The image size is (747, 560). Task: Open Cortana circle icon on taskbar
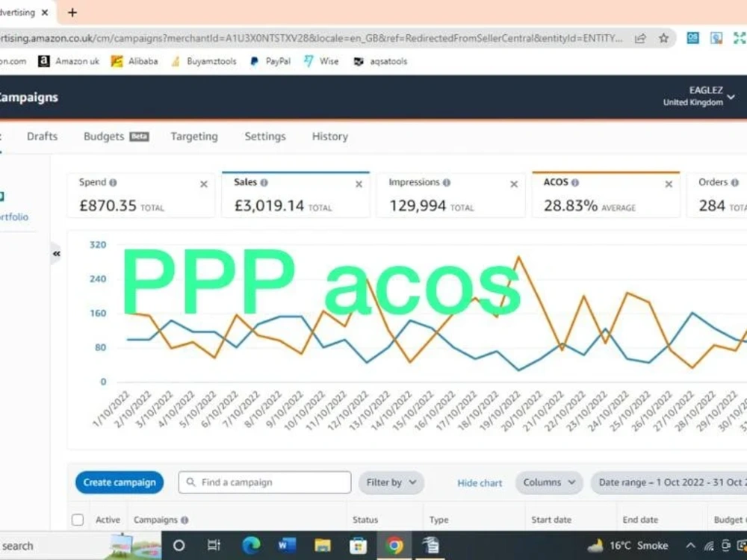coord(179,546)
